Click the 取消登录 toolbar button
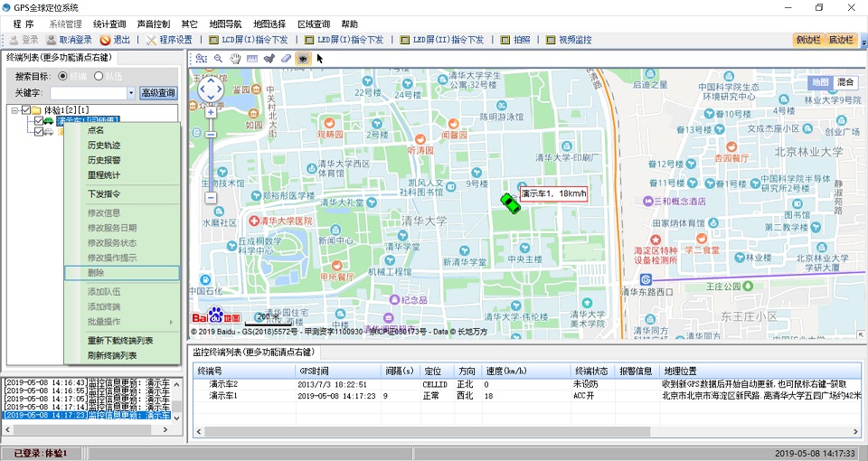 70,40
